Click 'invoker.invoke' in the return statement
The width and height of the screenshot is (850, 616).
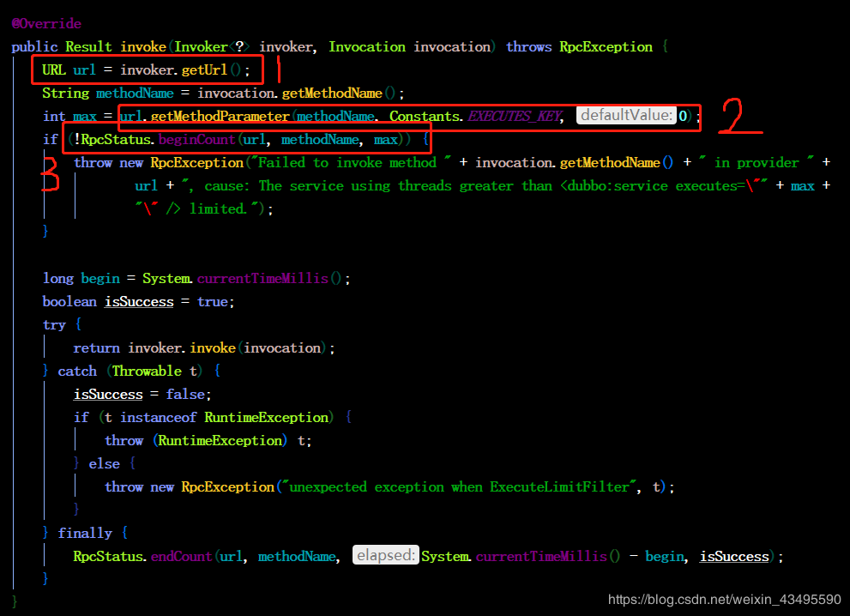(182, 347)
